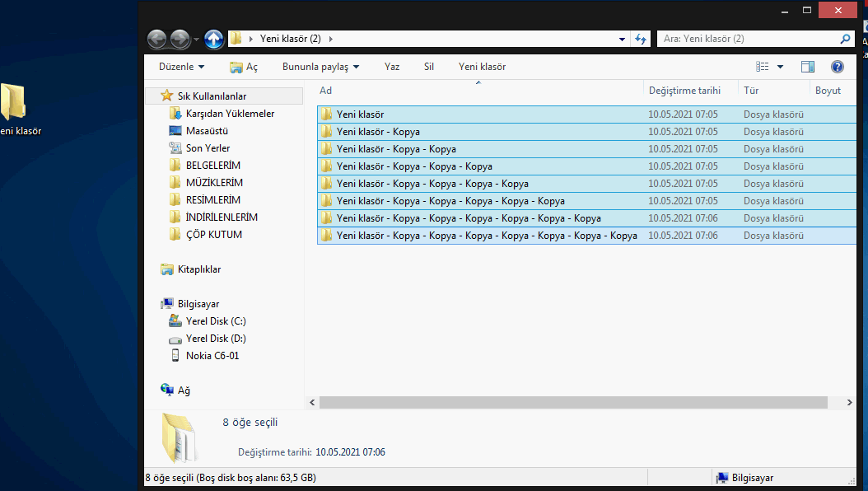Click star icon of Sık Kullanılanlar
The image size is (868, 491).
click(166, 96)
